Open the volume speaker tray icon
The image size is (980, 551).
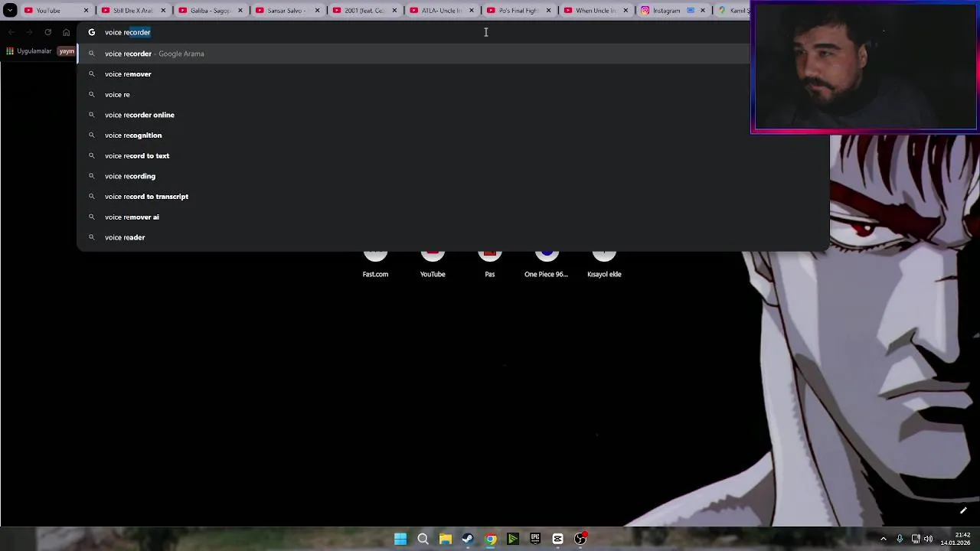928,539
